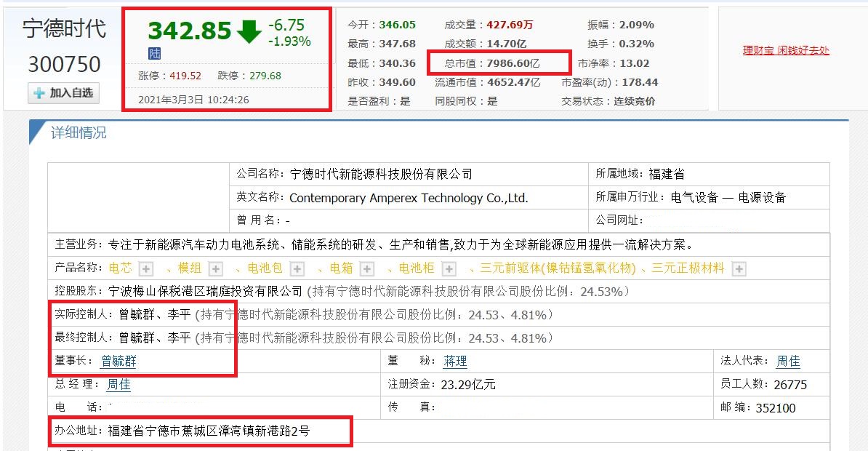Image resolution: width=868 pixels, height=451 pixels.
Task: Click the 最终控制人 row text
Action: (304, 338)
